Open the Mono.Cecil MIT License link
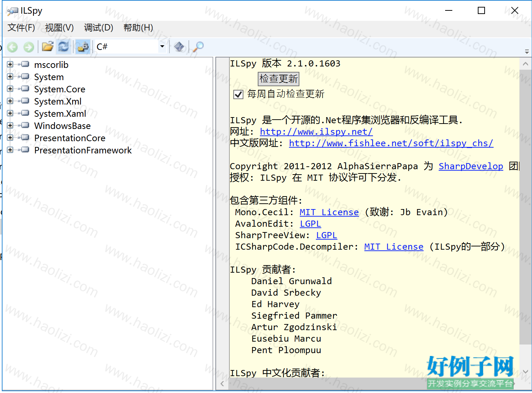This screenshot has height=393, width=532. 329,212
